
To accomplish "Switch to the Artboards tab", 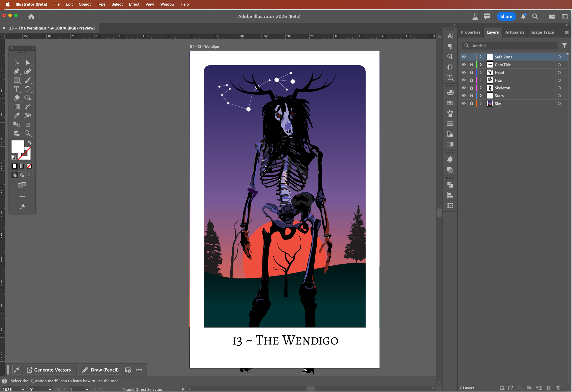I will (514, 32).
